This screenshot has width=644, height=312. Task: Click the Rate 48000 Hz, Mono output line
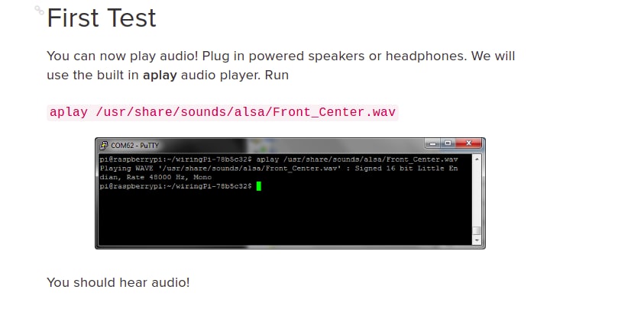click(156, 178)
